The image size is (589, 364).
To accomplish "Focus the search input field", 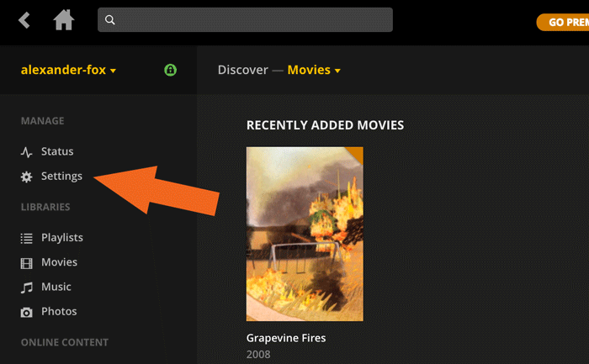I will pos(252,20).
